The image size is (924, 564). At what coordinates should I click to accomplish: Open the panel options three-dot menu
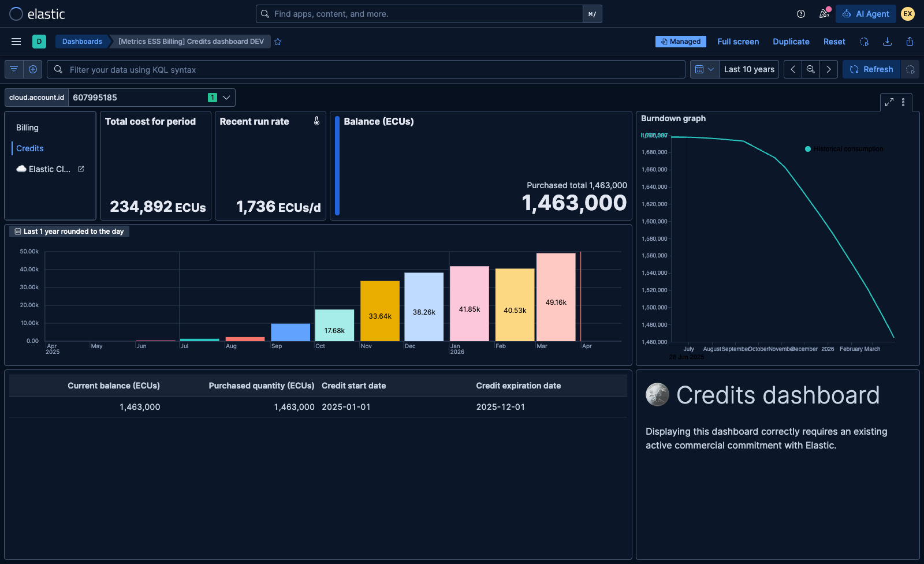pos(903,102)
